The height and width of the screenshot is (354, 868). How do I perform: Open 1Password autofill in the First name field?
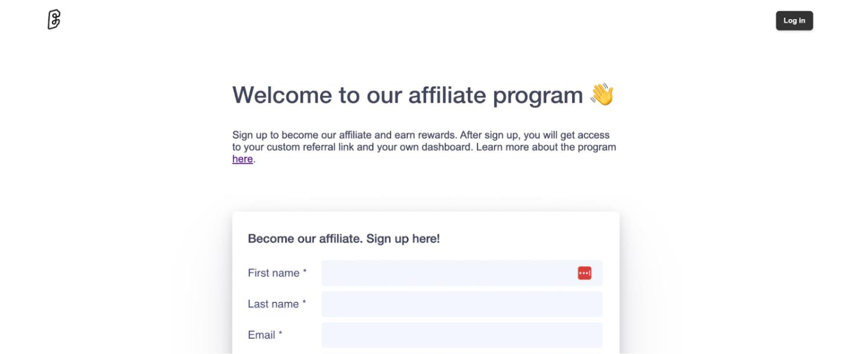coord(584,272)
